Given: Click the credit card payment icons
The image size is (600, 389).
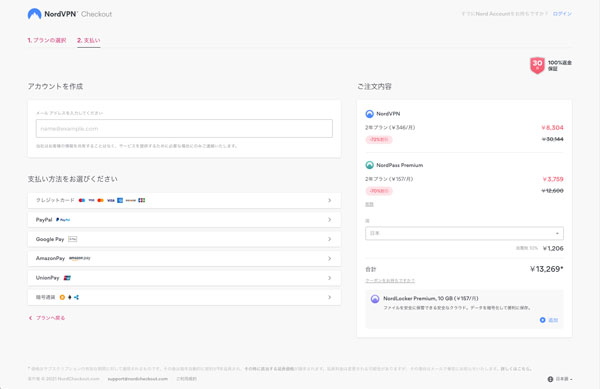Looking at the screenshot, I should [112, 200].
